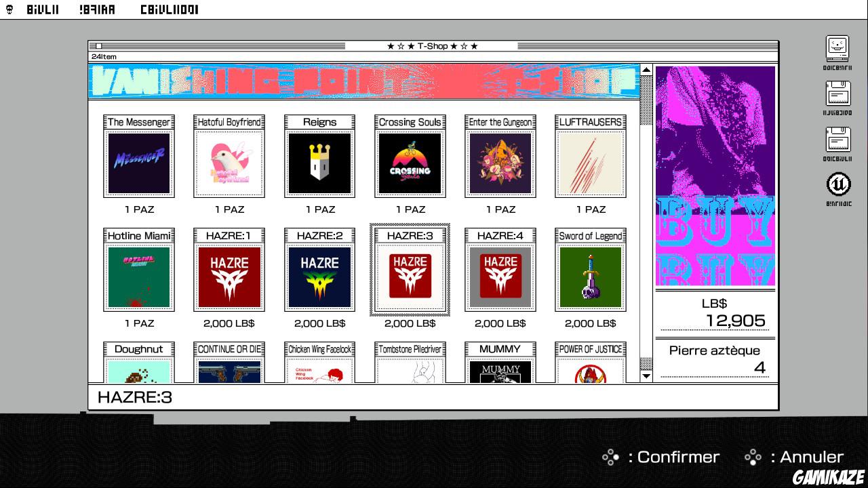The width and height of the screenshot is (868, 488).
Task: Open the second menu bar item
Action: (x=96, y=9)
